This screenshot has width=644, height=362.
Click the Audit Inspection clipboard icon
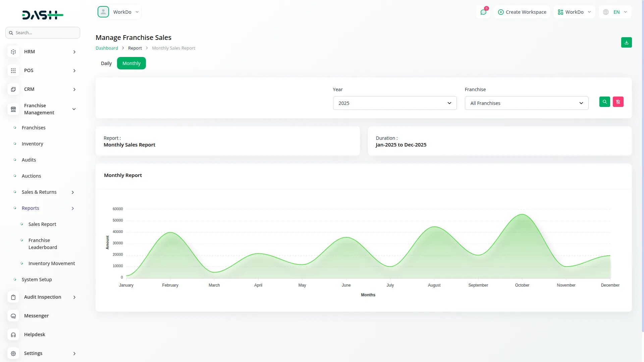pyautogui.click(x=13, y=297)
